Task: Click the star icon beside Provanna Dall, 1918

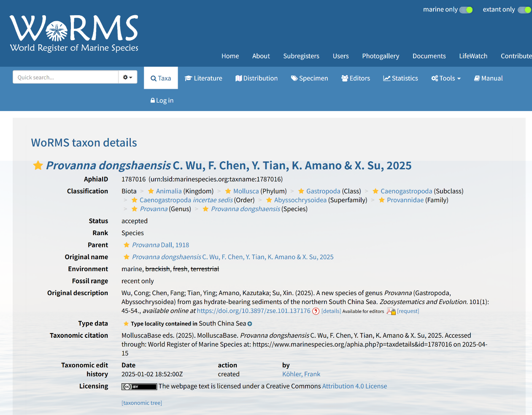Action: (127, 245)
